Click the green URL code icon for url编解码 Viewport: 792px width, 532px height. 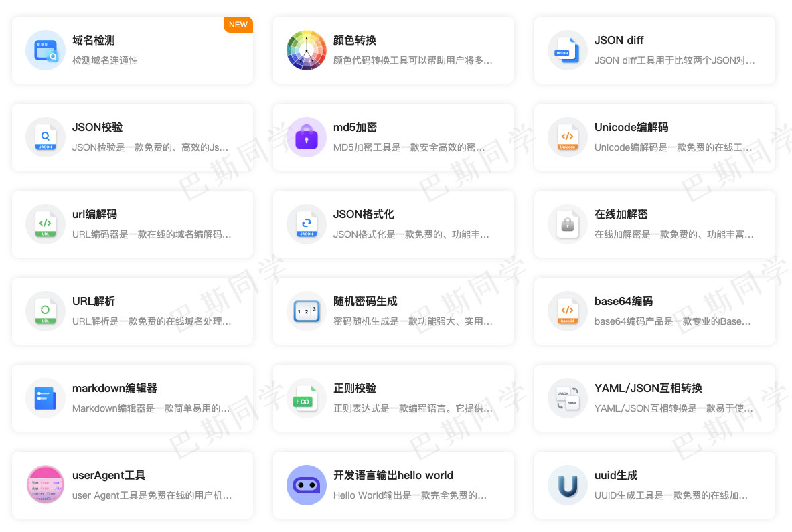coord(46,224)
